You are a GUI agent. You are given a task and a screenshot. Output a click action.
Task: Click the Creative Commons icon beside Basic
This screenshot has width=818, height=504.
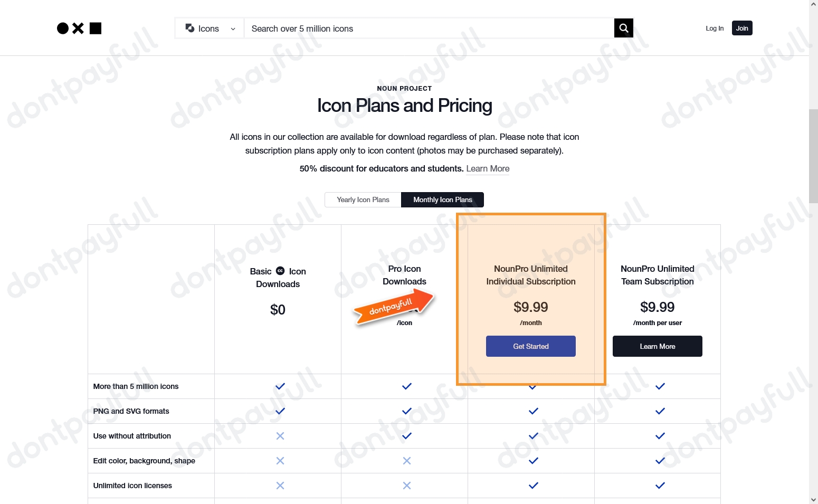[x=280, y=271]
